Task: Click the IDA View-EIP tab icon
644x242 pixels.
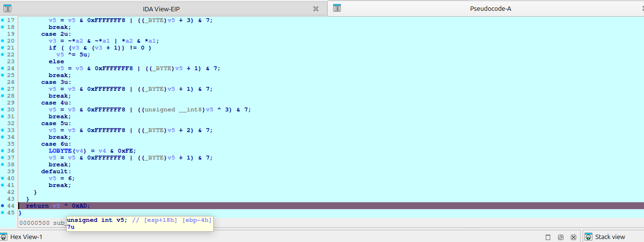Action: pyautogui.click(x=7, y=8)
